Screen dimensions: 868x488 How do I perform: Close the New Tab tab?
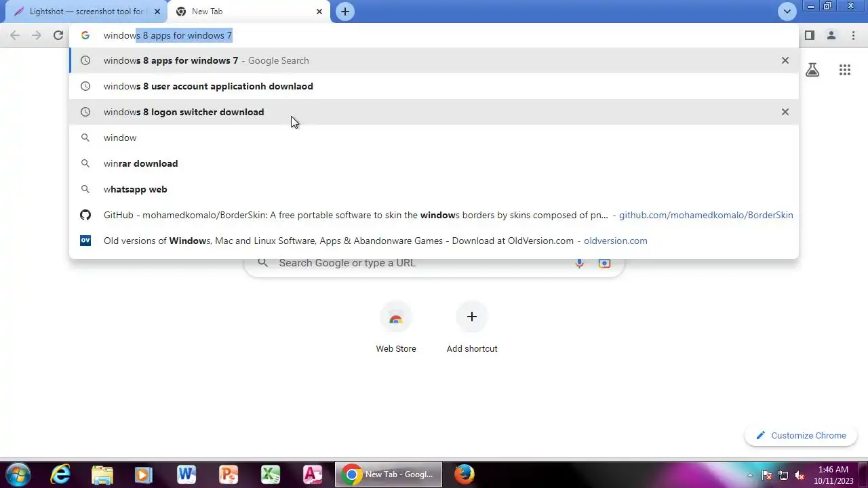[x=319, y=12]
